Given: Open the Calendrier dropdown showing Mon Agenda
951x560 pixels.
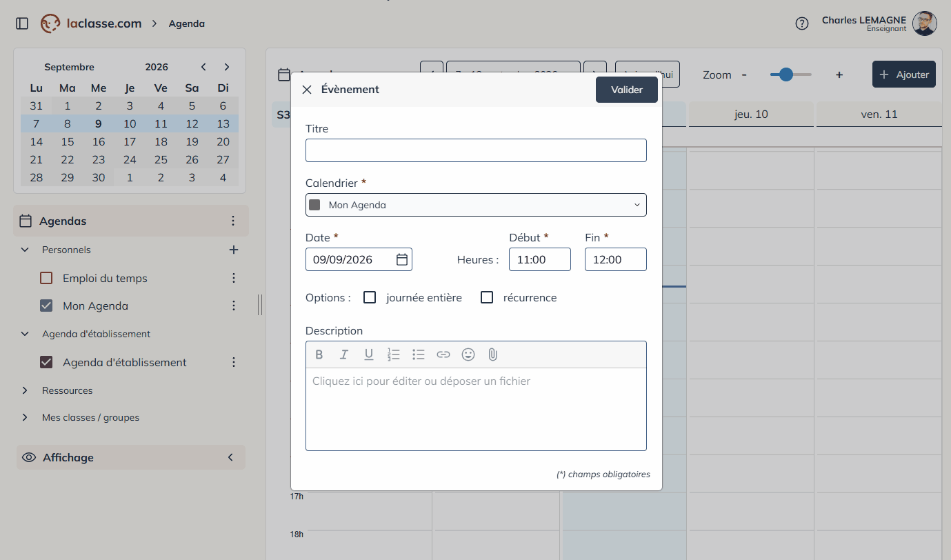Looking at the screenshot, I should click(x=476, y=205).
